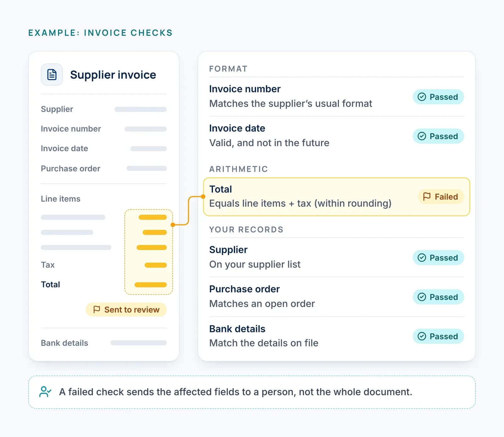The image size is (504, 437).
Task: Click the 'Tax' label on the invoice
Action: 48,265
